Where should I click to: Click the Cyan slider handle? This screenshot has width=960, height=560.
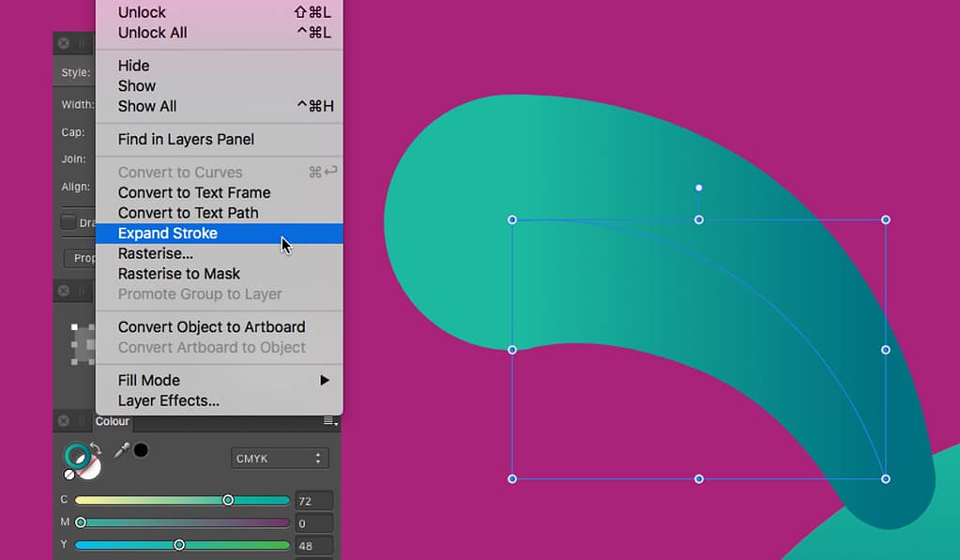click(228, 501)
